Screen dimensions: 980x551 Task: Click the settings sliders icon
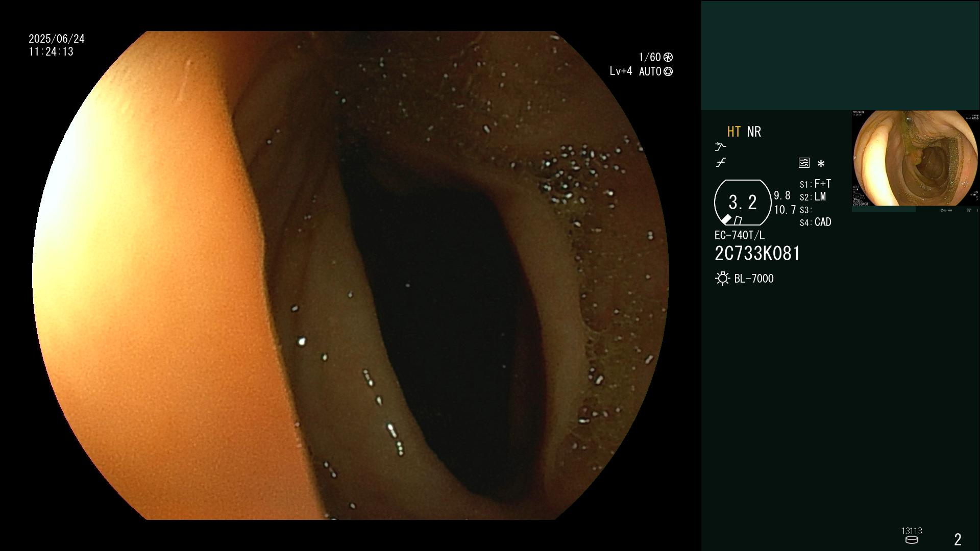[804, 163]
